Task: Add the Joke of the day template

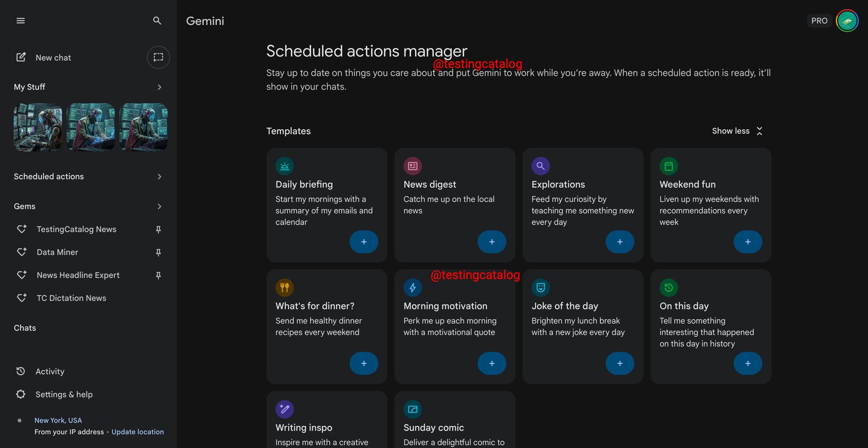Action: click(620, 363)
